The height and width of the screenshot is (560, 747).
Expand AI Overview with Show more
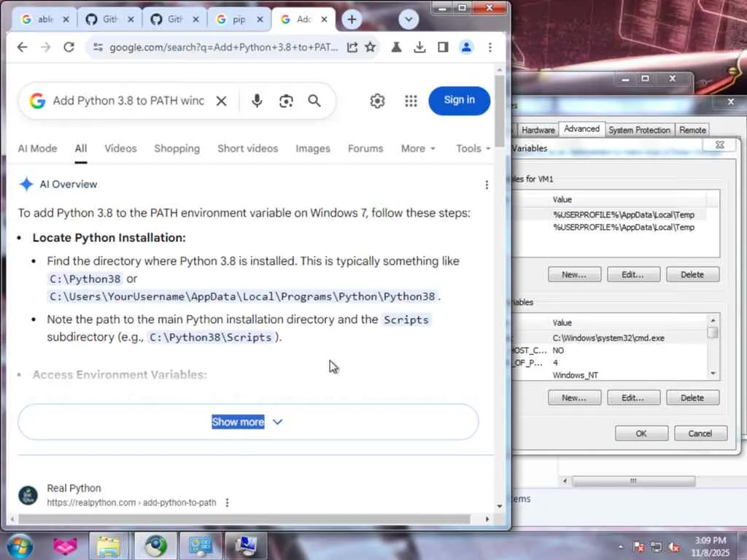tap(248, 422)
